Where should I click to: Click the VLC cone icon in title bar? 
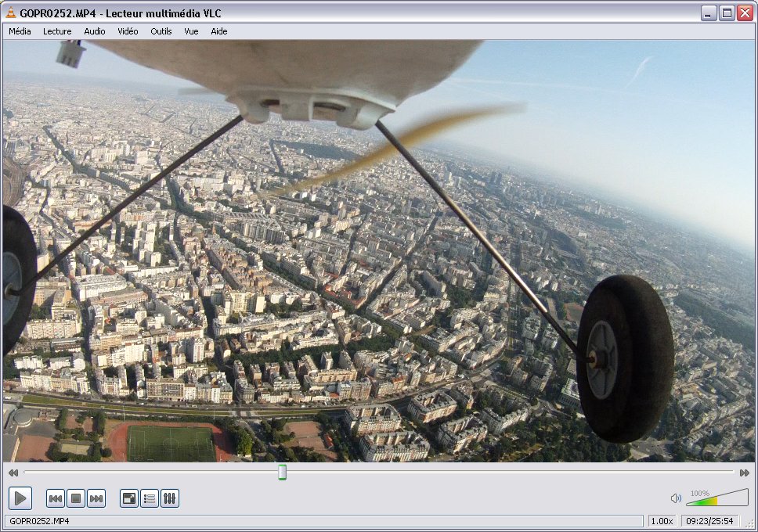[x=11, y=13]
